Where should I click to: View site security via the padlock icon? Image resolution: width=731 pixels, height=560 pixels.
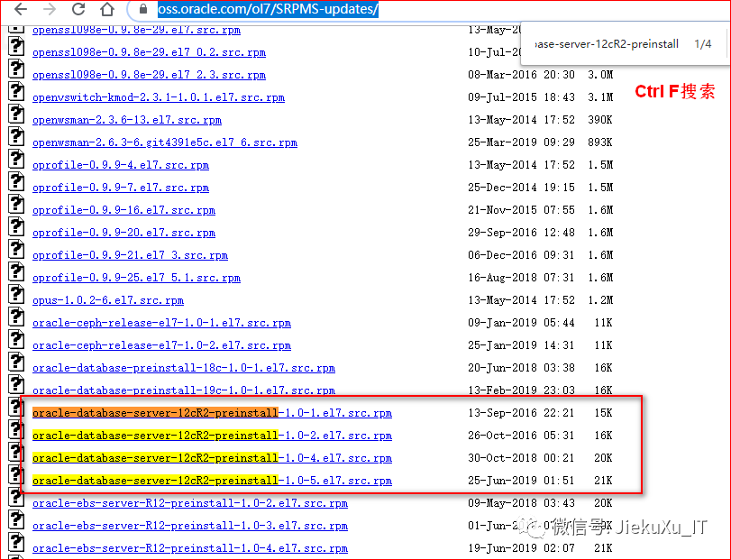(143, 9)
